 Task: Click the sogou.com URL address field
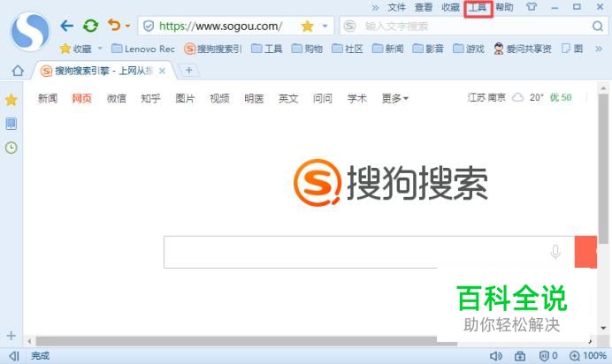(220, 27)
